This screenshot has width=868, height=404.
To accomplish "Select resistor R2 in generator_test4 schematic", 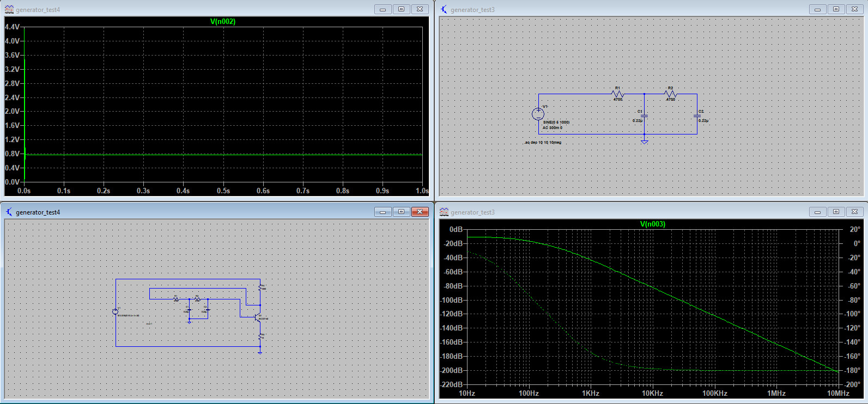I will pos(197,299).
